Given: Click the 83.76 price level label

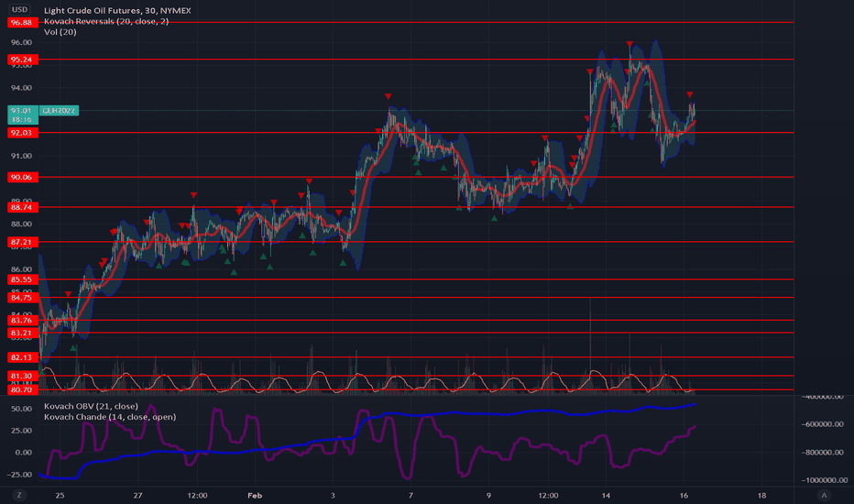Looking at the screenshot, I should (22, 321).
